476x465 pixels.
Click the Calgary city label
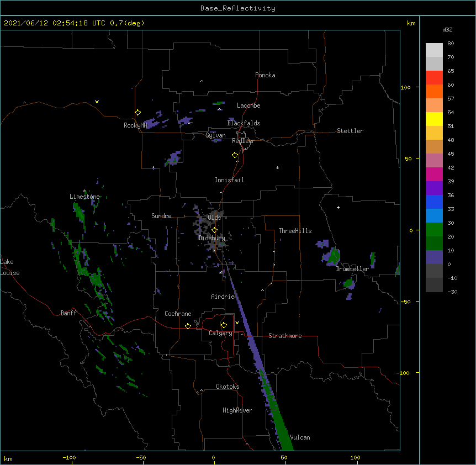[x=220, y=333]
